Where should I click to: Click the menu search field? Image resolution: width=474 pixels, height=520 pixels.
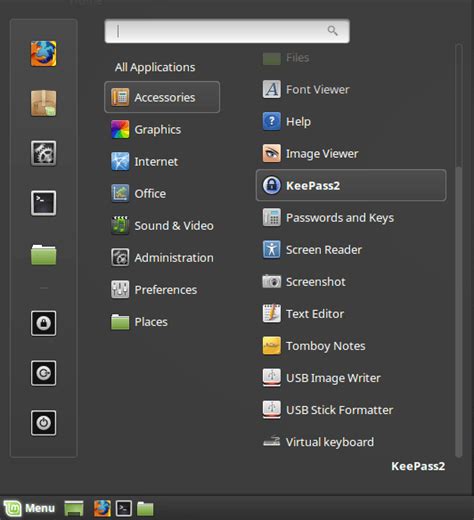coord(227,31)
